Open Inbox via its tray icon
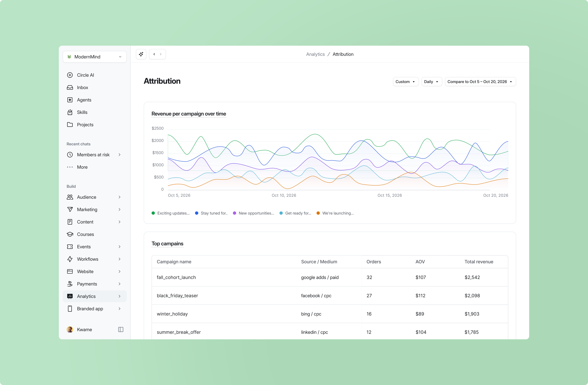The width and height of the screenshot is (588, 385). click(70, 87)
